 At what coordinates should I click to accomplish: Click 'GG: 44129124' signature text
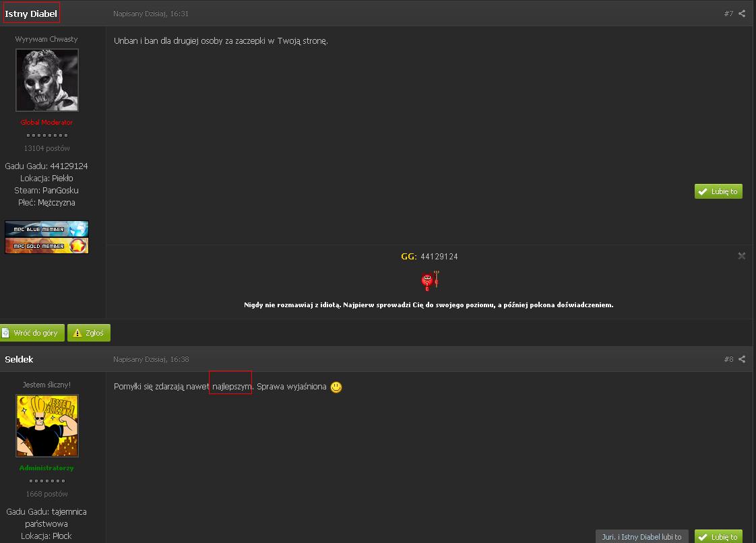click(430, 257)
